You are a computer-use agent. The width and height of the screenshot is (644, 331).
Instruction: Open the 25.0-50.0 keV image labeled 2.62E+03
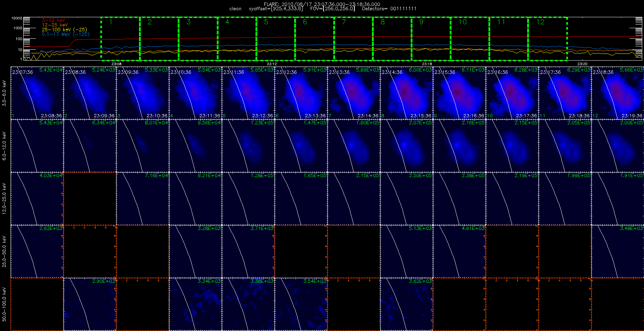(x=37, y=251)
